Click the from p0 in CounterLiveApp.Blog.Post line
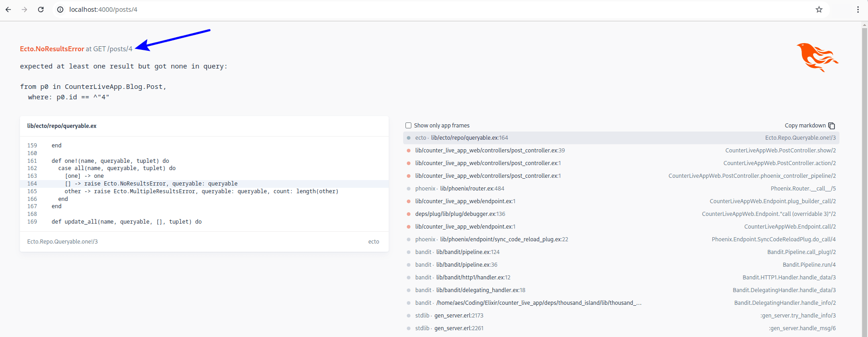The image size is (868, 337). click(93, 87)
